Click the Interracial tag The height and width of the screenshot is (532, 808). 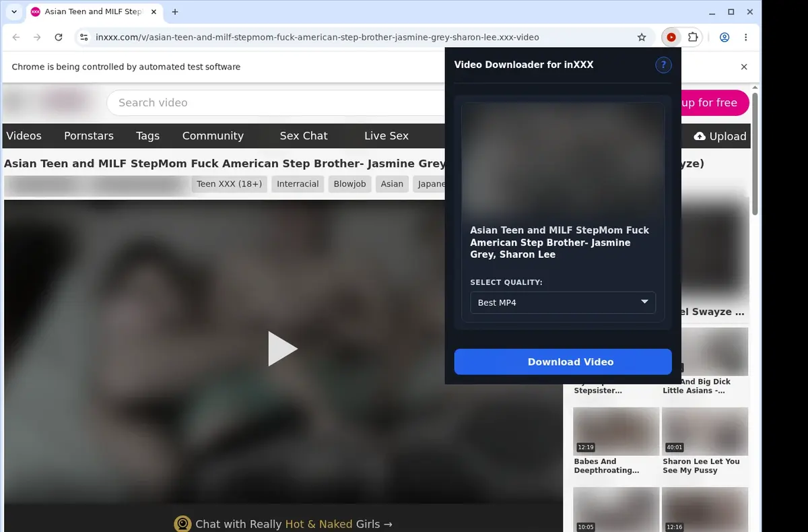pyautogui.click(x=298, y=184)
